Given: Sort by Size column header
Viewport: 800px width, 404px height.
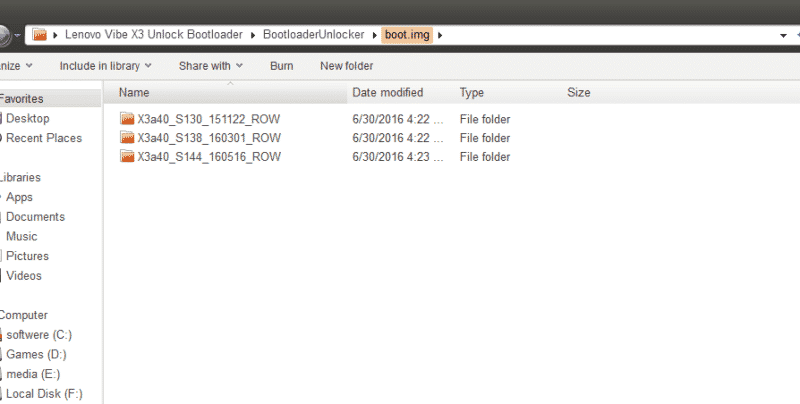Looking at the screenshot, I should pos(579,92).
